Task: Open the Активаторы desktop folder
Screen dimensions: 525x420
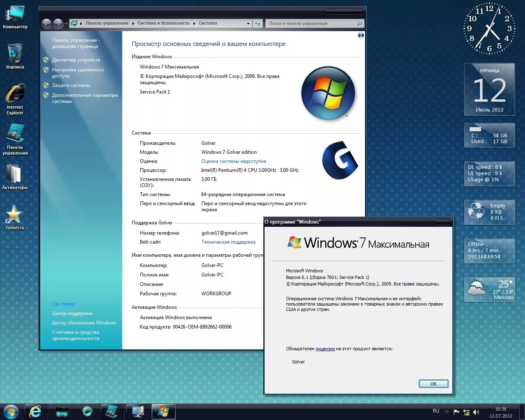Action: pyautogui.click(x=15, y=177)
